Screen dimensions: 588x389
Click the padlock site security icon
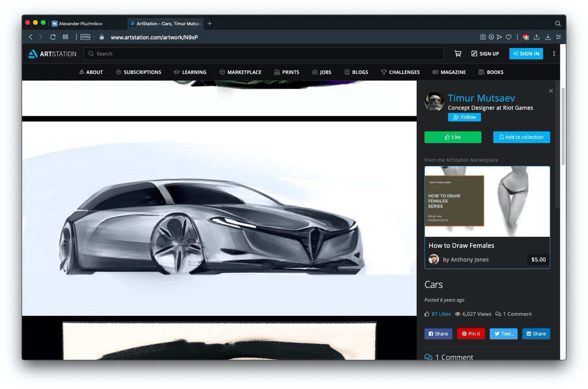[102, 37]
